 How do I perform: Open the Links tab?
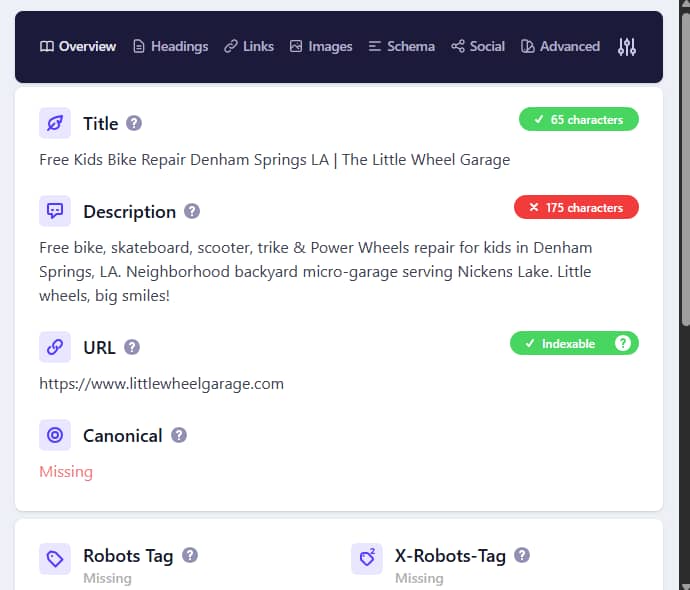(248, 46)
